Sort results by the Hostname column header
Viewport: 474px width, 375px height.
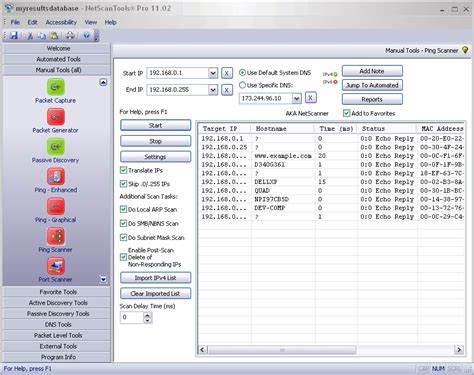[282, 129]
